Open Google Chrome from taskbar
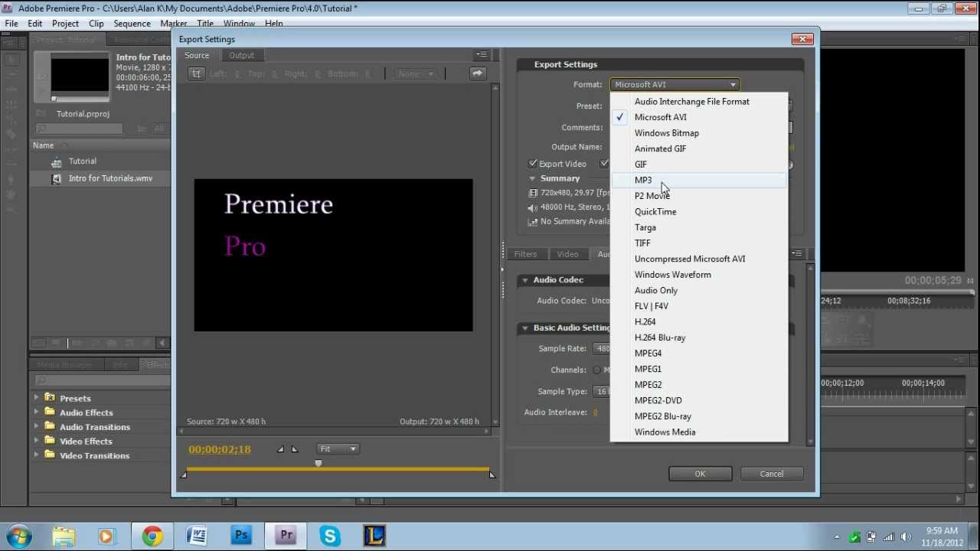 (152, 536)
